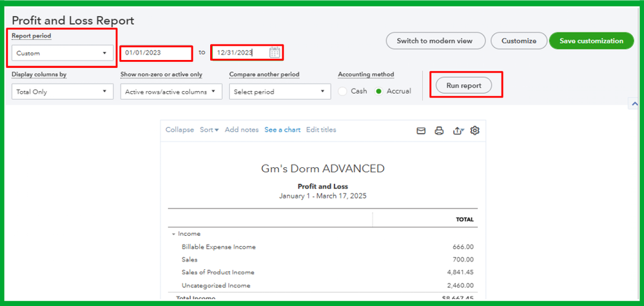Click the Billable Expense Income row label
Image resolution: width=644 pixels, height=306 pixels.
coord(219,247)
